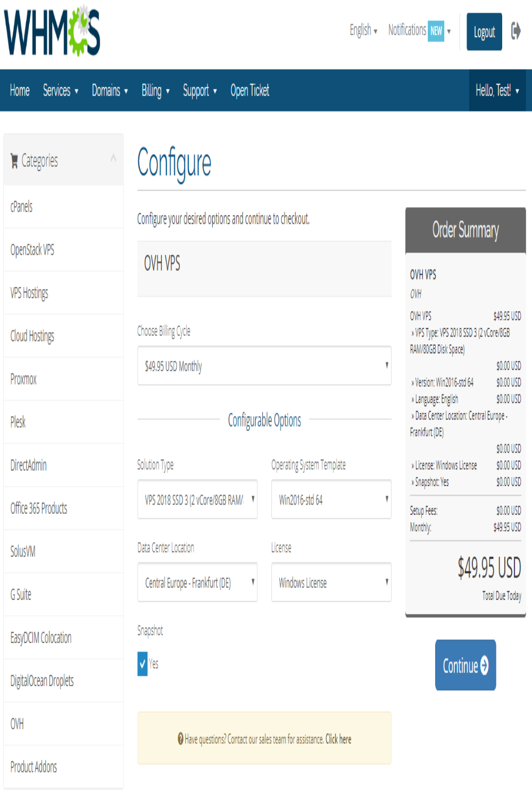Open the Choose Billing Cycle dropdown
The width and height of the screenshot is (532, 798).
264,366
